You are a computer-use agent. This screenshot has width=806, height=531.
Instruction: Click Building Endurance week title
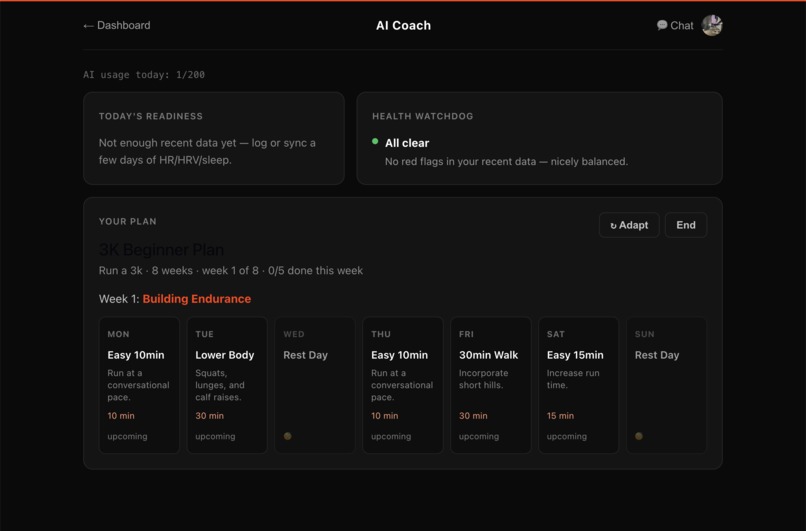point(197,299)
